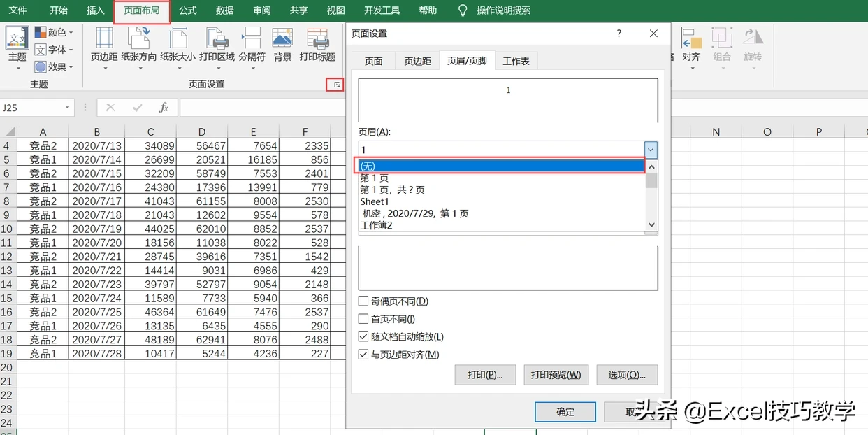Select column N header

pos(716,132)
